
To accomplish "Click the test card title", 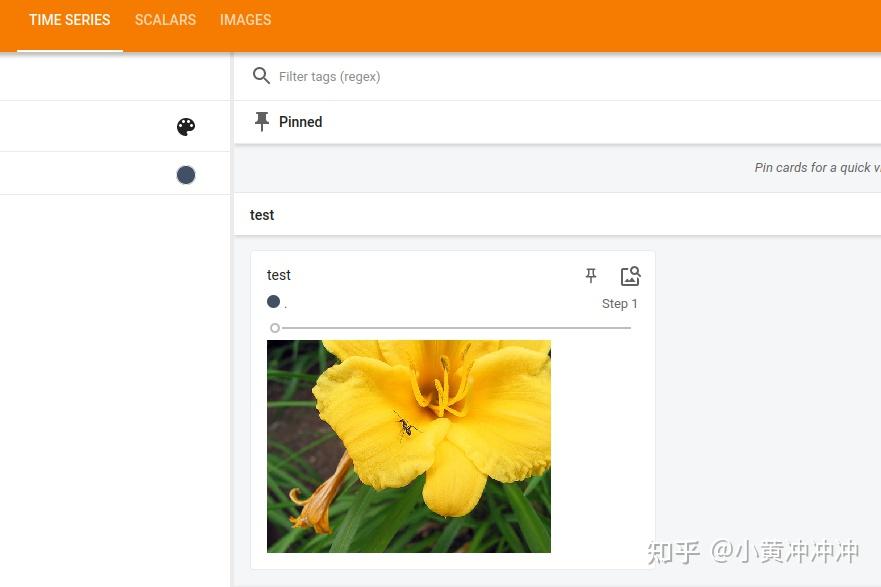I will [278, 275].
